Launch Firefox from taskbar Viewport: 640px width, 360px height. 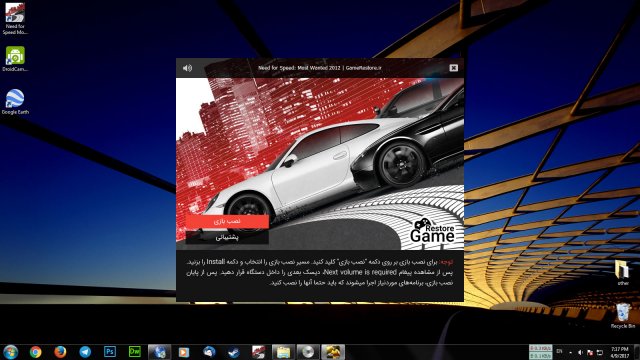coord(60,352)
